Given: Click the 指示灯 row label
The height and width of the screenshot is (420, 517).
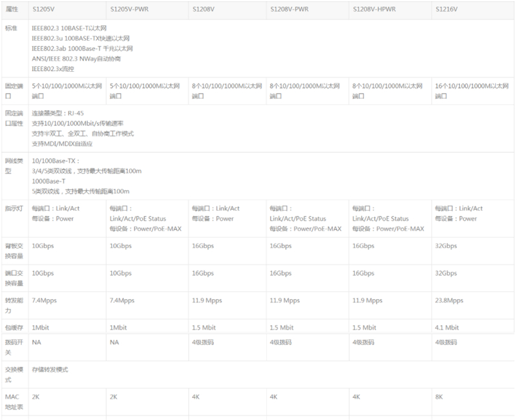Looking at the screenshot, I should point(14,209).
